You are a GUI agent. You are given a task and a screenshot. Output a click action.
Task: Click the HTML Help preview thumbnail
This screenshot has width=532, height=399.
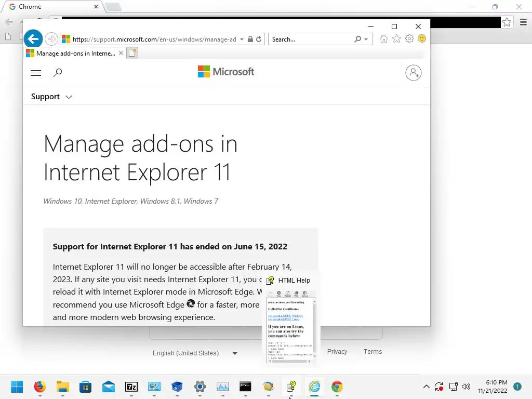[291, 327]
